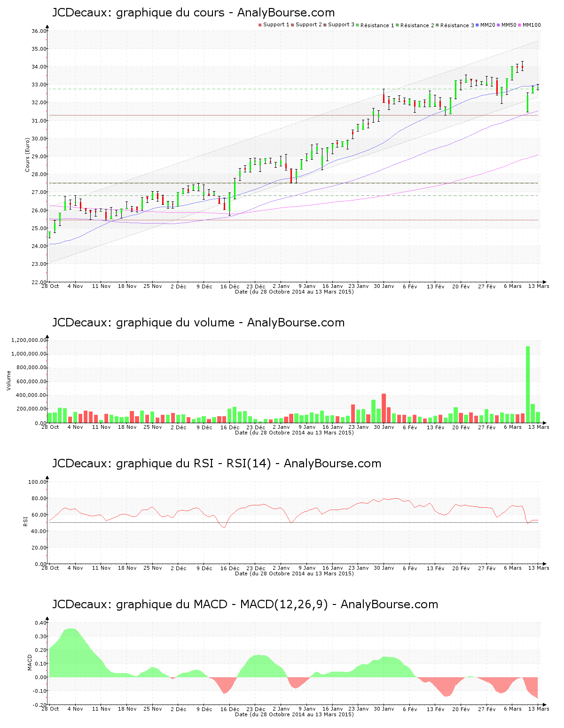Viewport: 564px width, 728px height.
Task: Click the date range caption under MACD chart
Action: (294, 714)
